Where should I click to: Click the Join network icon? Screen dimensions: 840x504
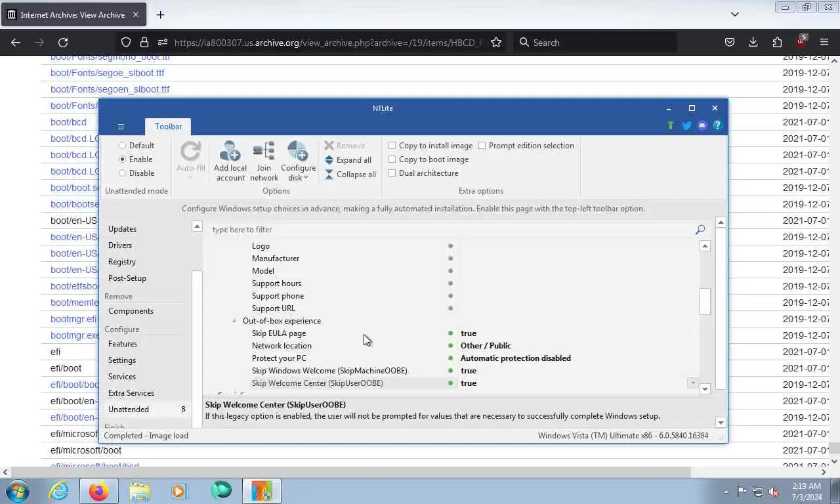pyautogui.click(x=264, y=152)
